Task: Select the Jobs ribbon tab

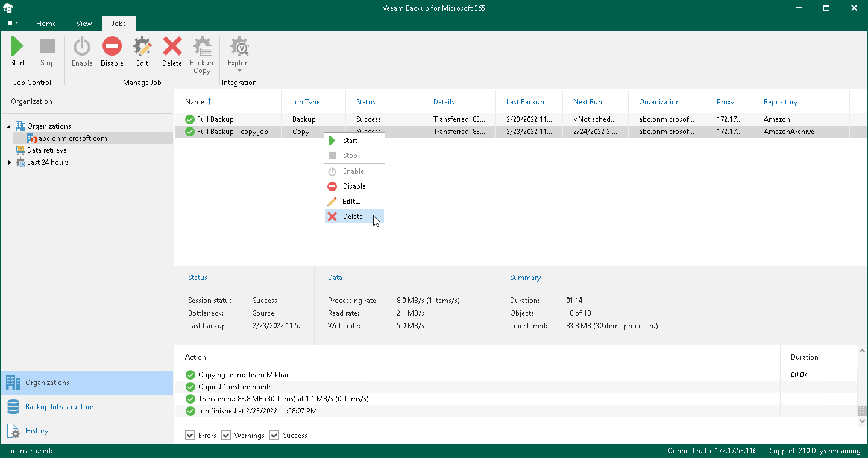Action: coord(119,24)
